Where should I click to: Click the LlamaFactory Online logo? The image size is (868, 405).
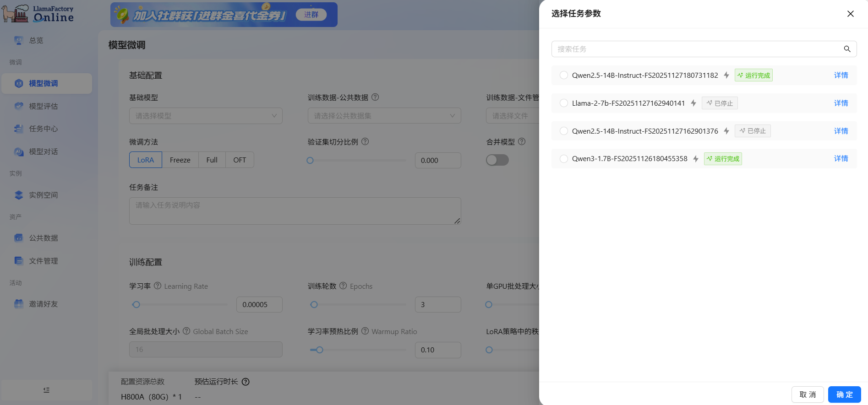[x=38, y=13]
